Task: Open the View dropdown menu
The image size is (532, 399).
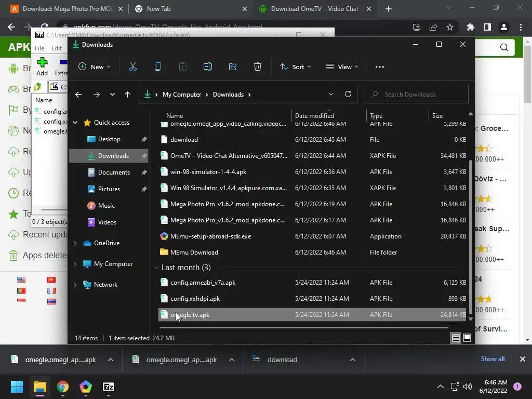Action: pos(342,67)
